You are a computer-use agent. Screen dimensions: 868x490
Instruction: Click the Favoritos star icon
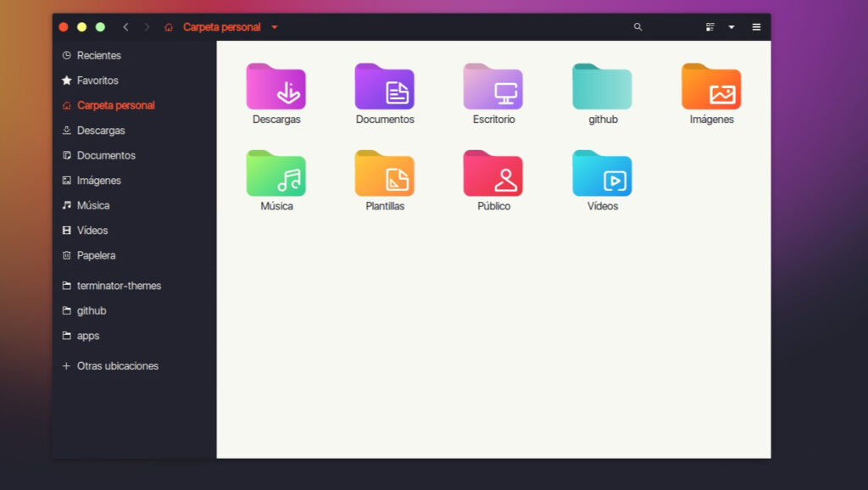66,80
